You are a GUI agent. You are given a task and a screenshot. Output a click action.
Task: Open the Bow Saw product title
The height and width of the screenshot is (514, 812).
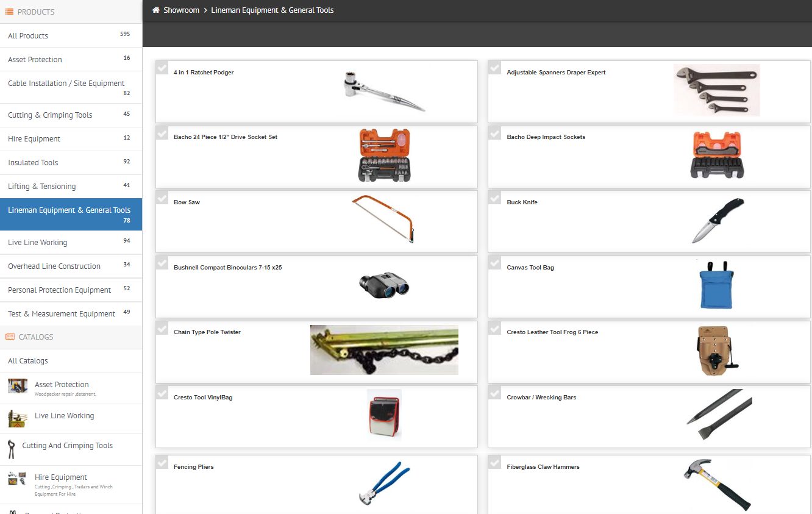pos(187,202)
